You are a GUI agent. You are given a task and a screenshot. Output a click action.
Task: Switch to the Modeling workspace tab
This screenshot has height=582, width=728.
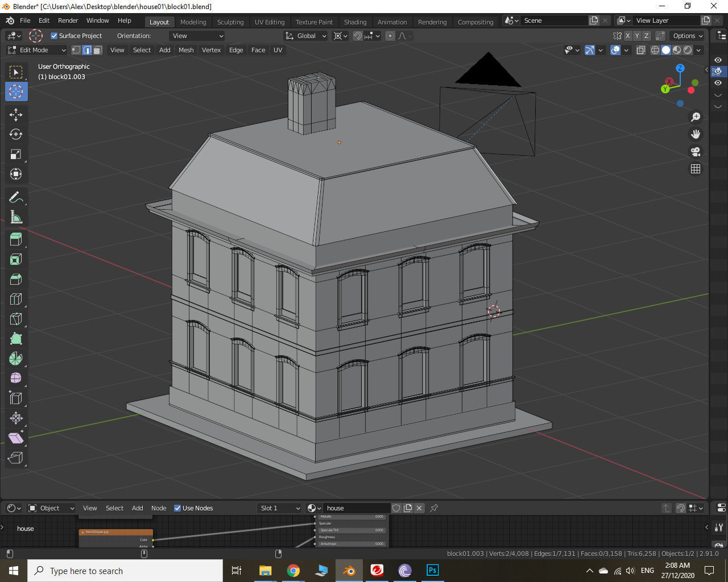pyautogui.click(x=193, y=22)
